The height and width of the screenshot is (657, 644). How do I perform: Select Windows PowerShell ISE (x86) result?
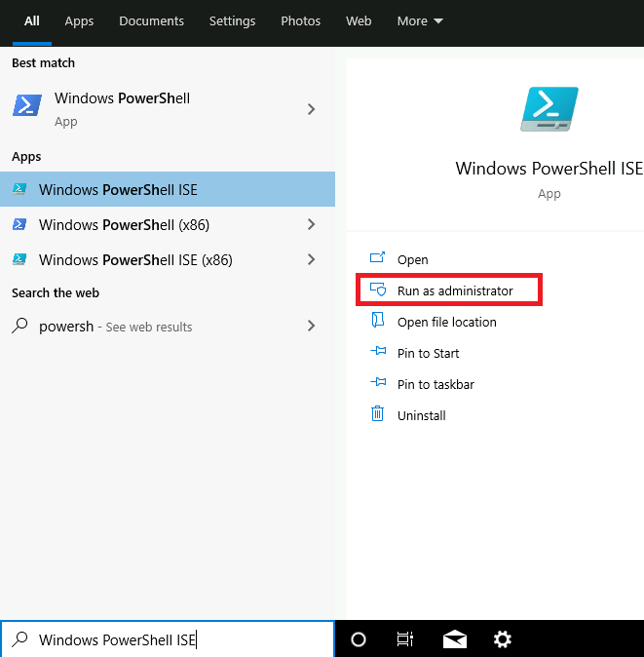click(x=168, y=260)
